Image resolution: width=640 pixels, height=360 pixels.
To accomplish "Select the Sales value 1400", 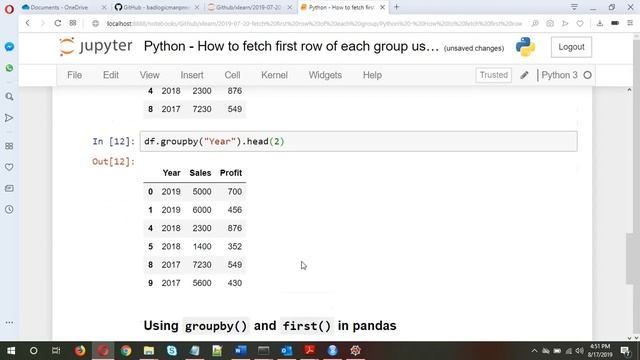I will coord(202,247).
